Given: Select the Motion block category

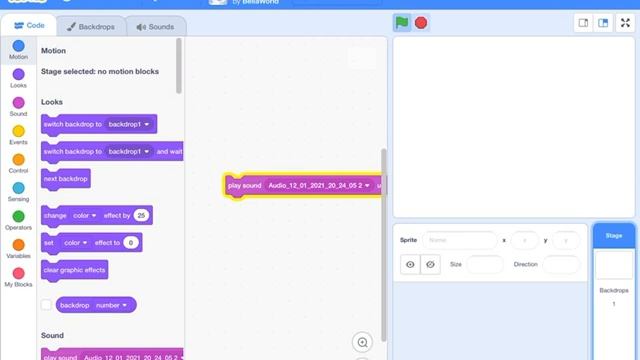Looking at the screenshot, I should point(18,50).
